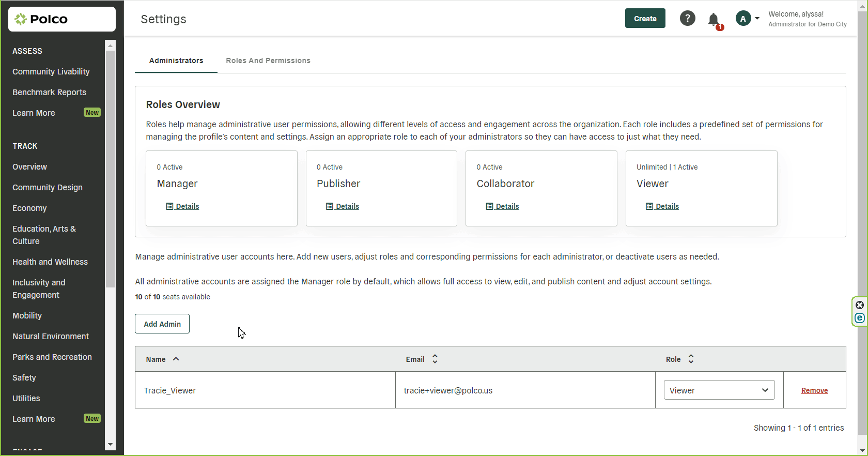The width and height of the screenshot is (868, 456).
Task: Switch to Administrators tab
Action: pos(176,60)
